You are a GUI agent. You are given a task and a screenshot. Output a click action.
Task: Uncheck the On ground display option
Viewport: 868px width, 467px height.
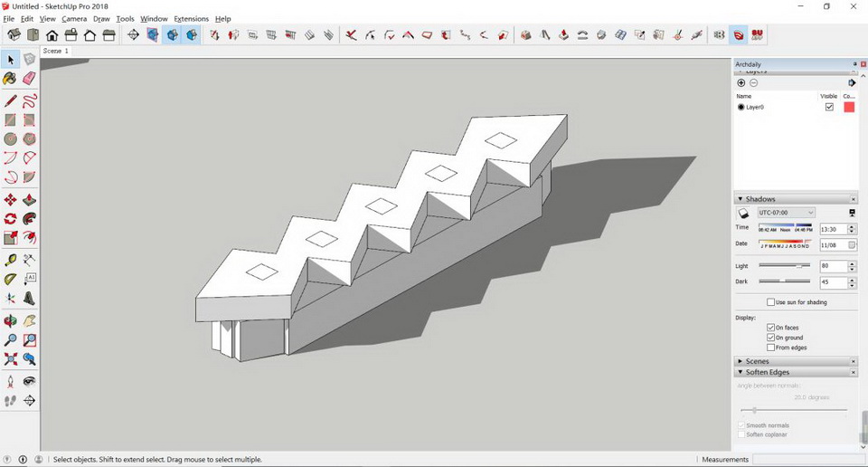pyautogui.click(x=770, y=338)
